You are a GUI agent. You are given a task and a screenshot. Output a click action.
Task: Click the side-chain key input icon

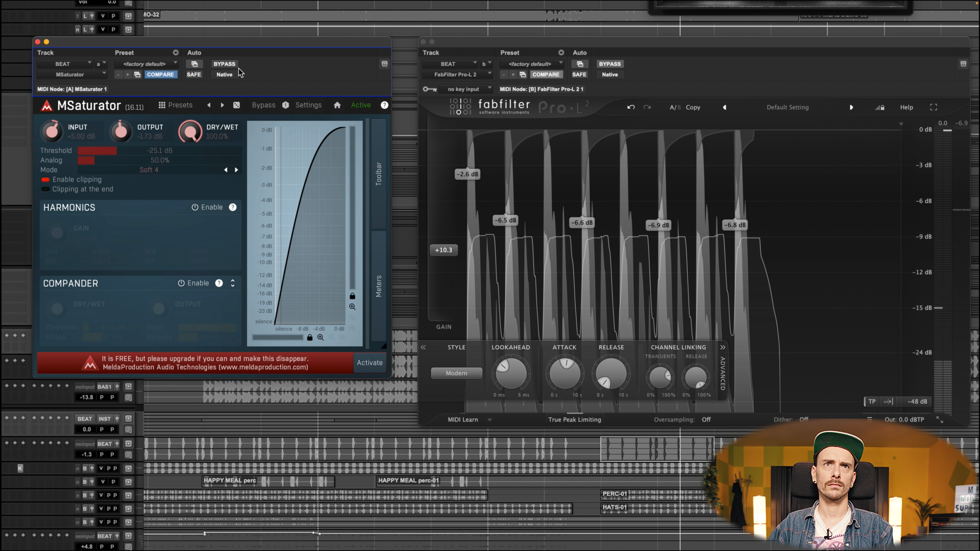pos(430,89)
